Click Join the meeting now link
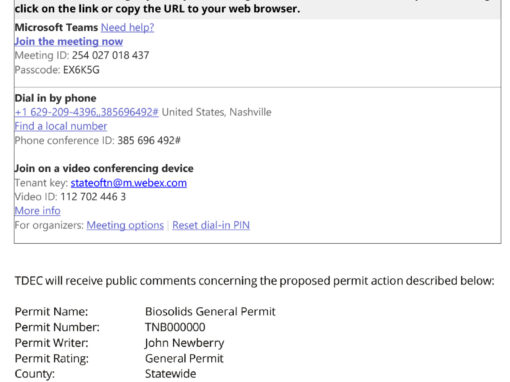 pos(69,42)
